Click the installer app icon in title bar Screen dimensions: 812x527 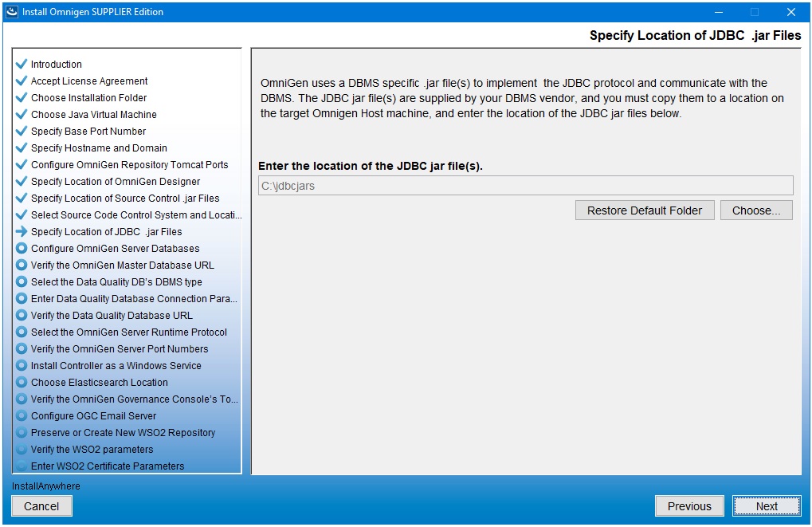click(12, 11)
